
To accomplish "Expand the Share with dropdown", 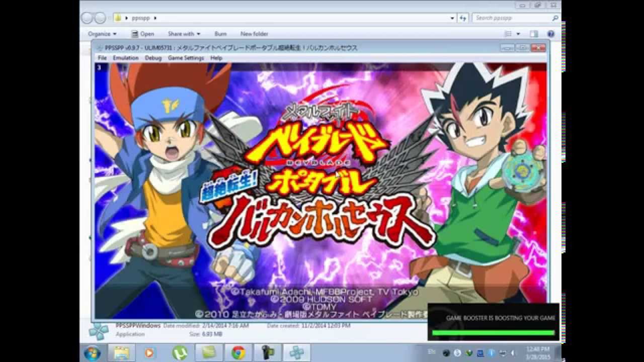I will (x=184, y=34).
